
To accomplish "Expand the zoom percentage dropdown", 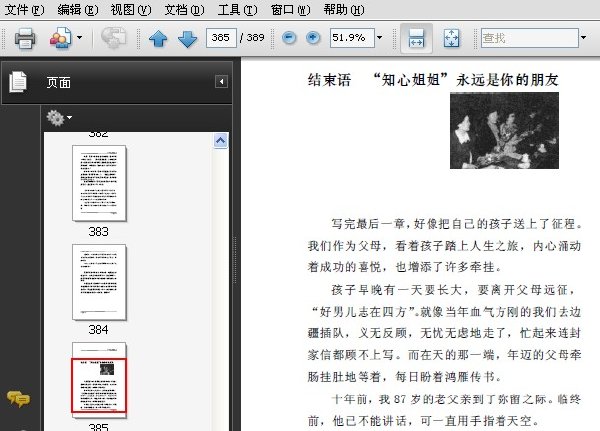I will tap(380, 38).
